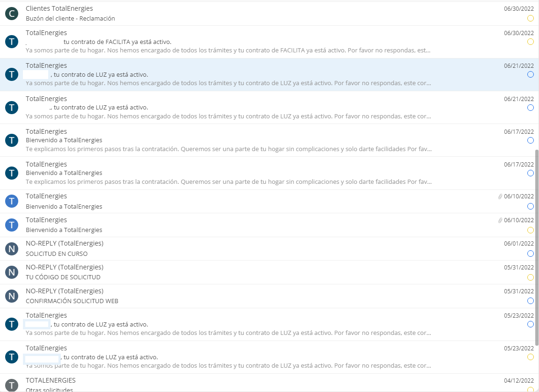The image size is (539, 392).
Task: Click the grey T avatar of the TOTALENERGIES 04/12/2022 email
Action: (x=12, y=385)
